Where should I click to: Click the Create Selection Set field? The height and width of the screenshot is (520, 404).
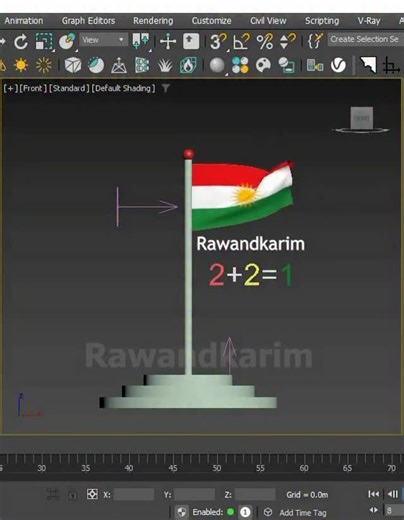[x=365, y=39]
